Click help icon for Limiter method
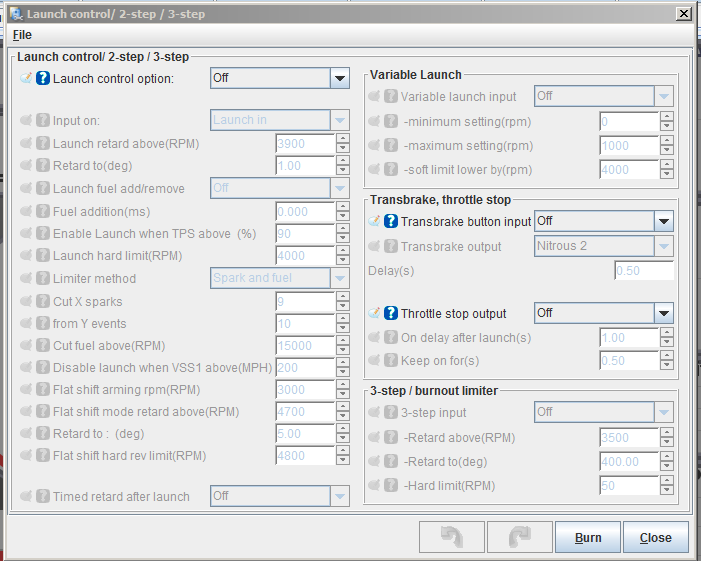 point(43,278)
